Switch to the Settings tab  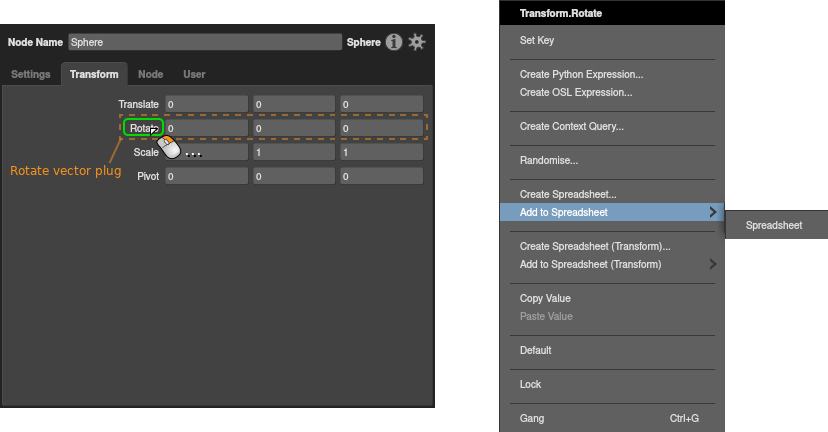[31, 74]
